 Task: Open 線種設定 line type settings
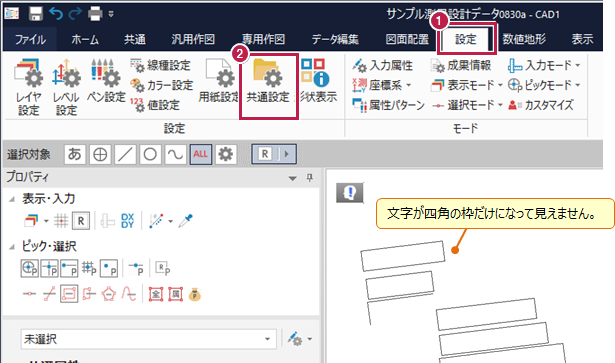161,65
